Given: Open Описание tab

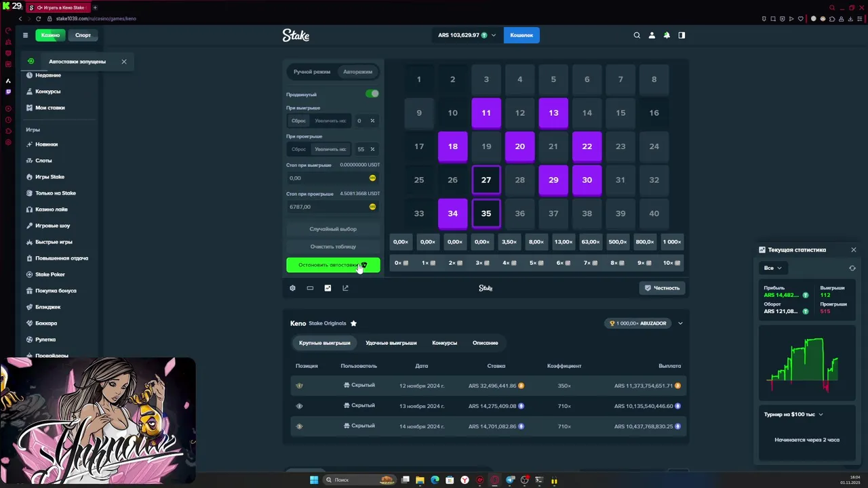Looking at the screenshot, I should [x=486, y=343].
